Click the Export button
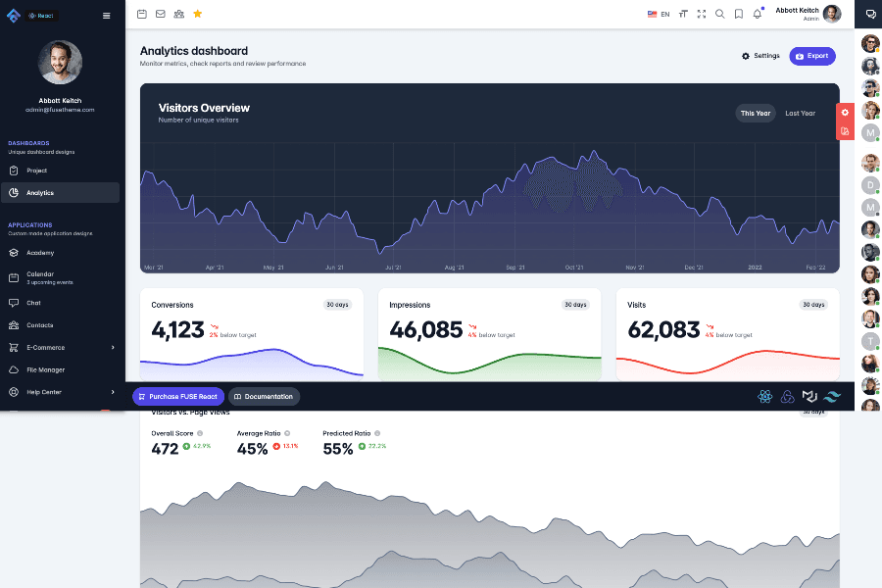Image resolution: width=882 pixels, height=588 pixels. pyautogui.click(x=811, y=56)
